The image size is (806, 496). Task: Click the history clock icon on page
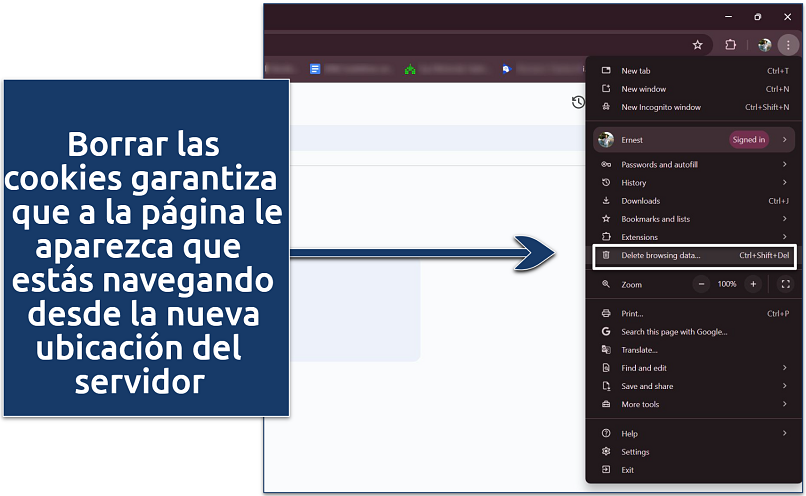(578, 102)
